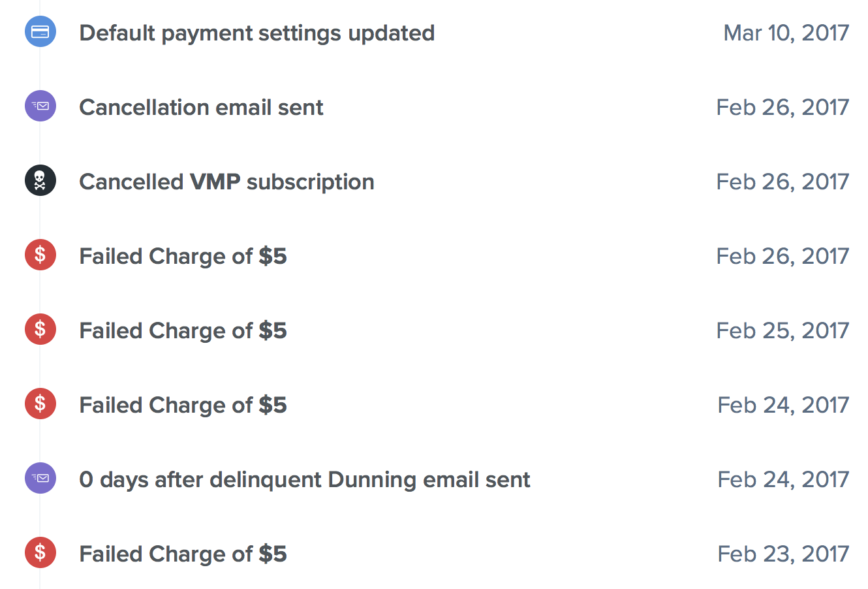The width and height of the screenshot is (868, 589).
Task: Open the 0 days after delinquent Dunning email entry
Action: coord(304,479)
